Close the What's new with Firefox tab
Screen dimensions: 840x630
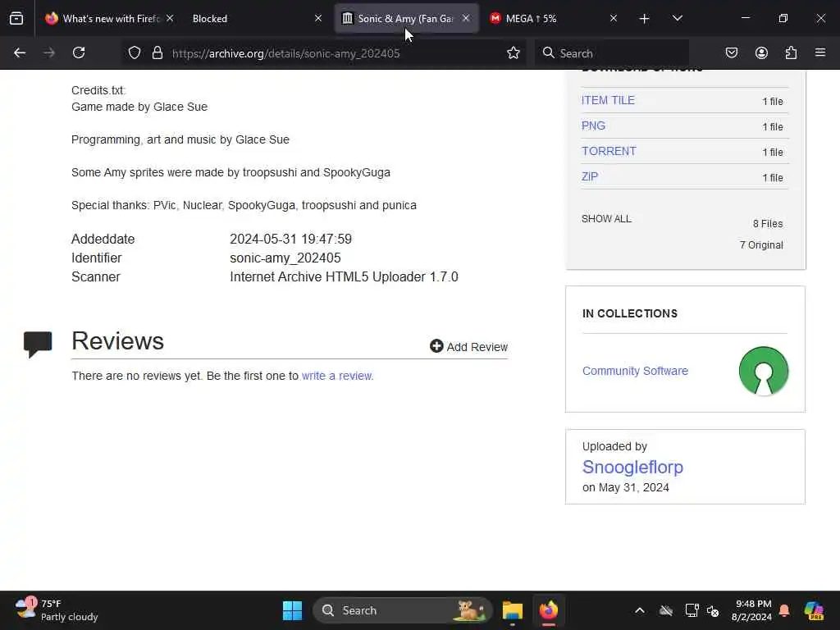point(170,18)
